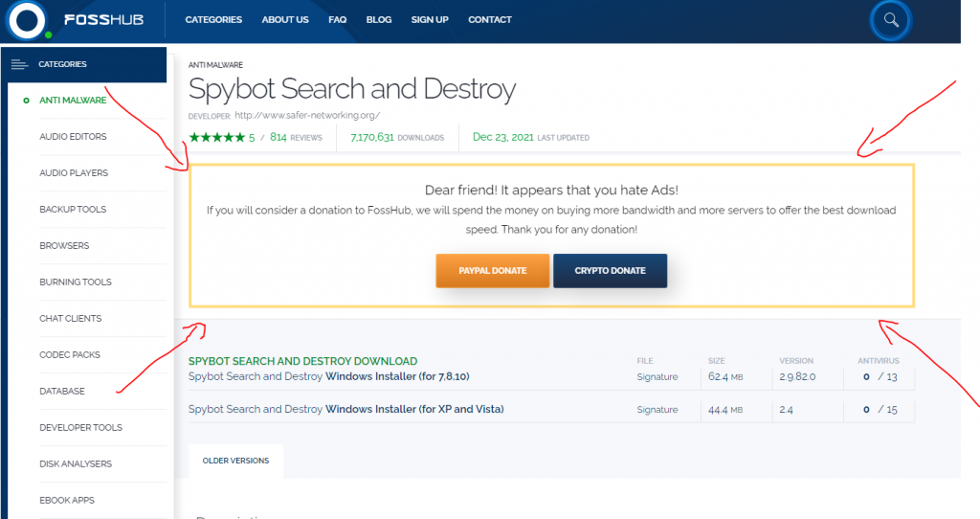Click Signature for XP and Vista installer
Viewport: 980px width, 519px height.
coord(657,410)
